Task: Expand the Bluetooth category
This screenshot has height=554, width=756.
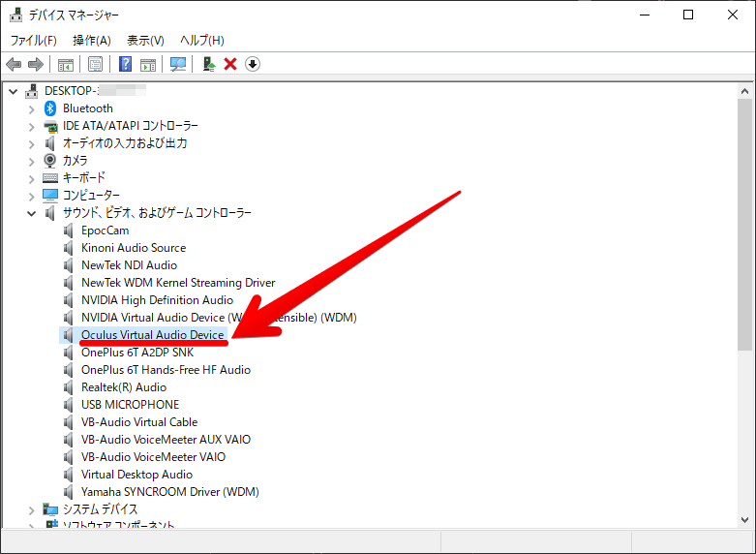Action: pos(31,108)
